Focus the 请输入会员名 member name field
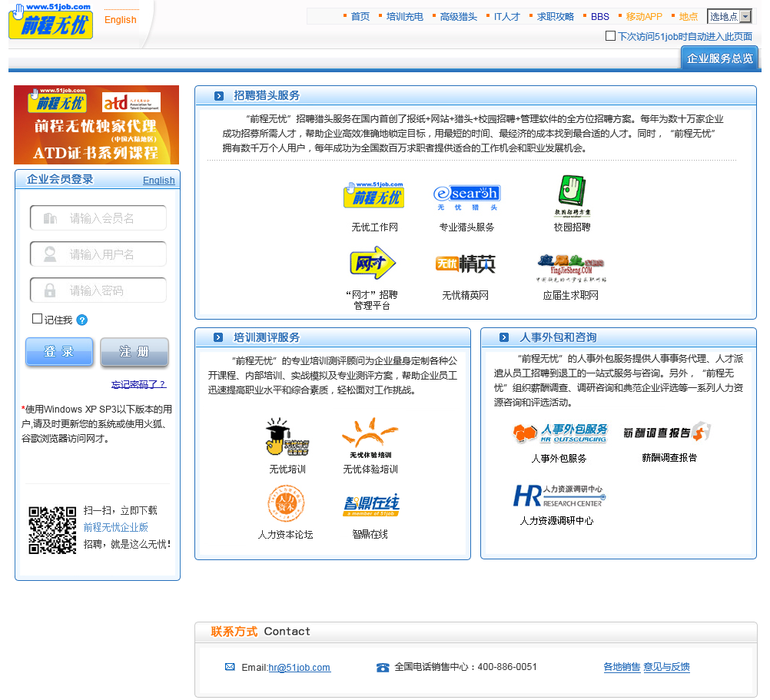 pyautogui.click(x=98, y=218)
